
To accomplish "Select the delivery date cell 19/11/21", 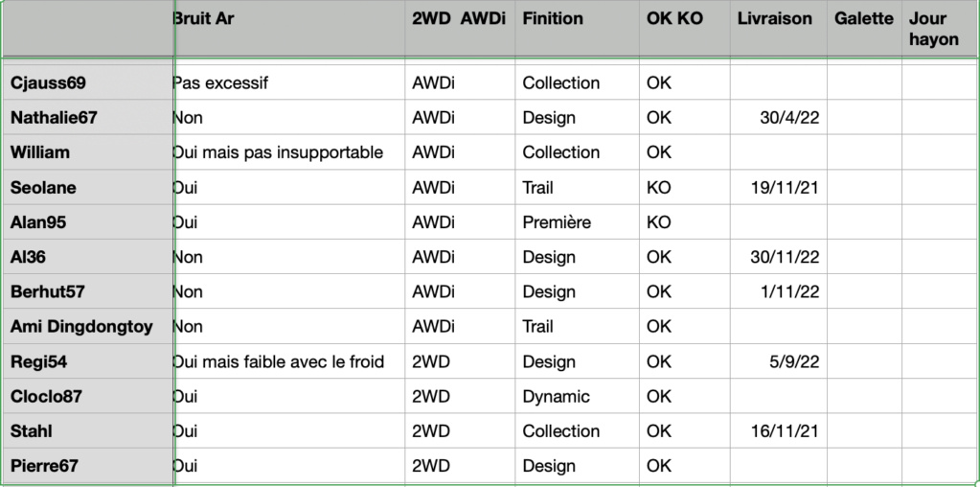I will click(x=778, y=188).
